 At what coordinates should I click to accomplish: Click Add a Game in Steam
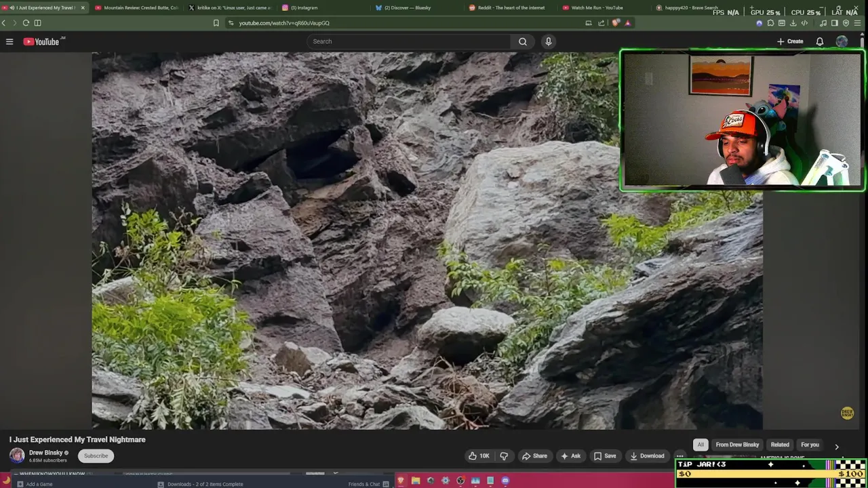click(35, 484)
